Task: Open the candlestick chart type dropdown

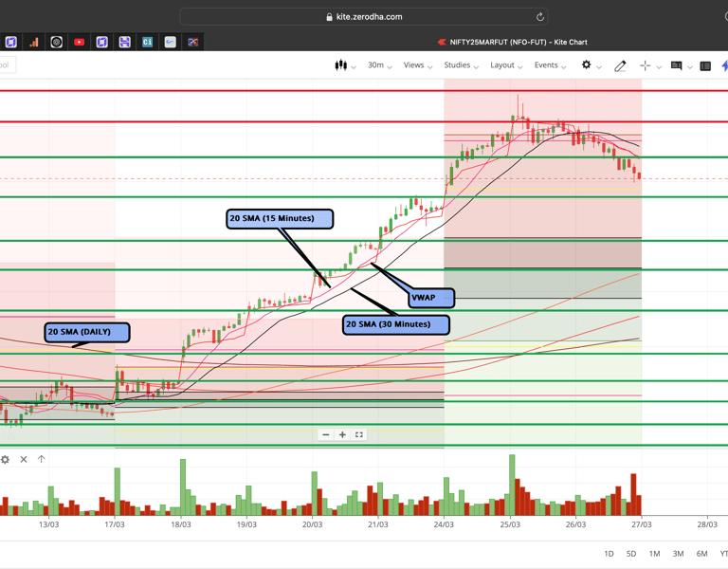Action: coord(345,65)
